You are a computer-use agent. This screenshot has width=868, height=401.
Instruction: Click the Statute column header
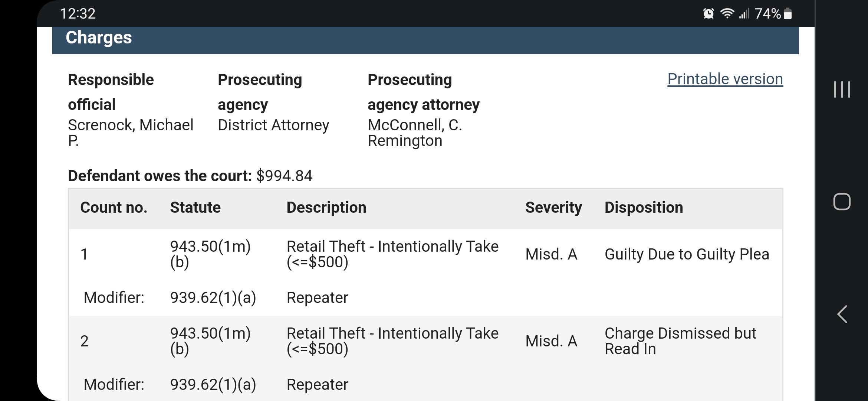(195, 208)
